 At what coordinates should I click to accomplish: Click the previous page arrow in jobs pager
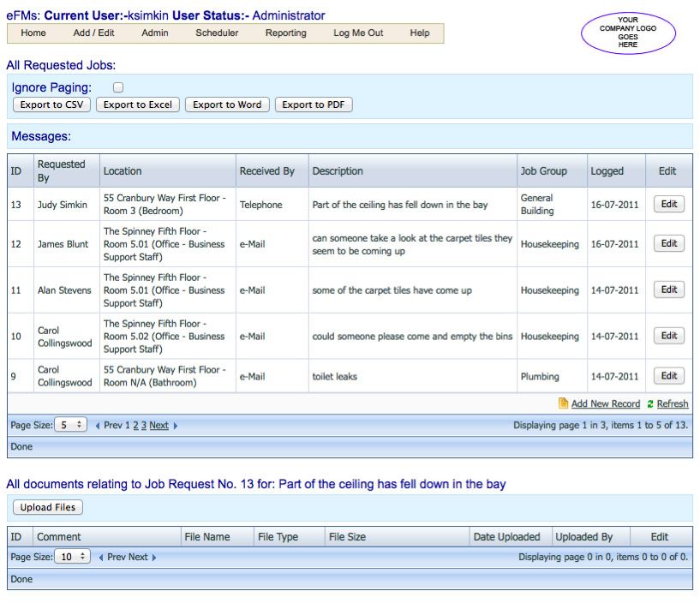point(98,426)
